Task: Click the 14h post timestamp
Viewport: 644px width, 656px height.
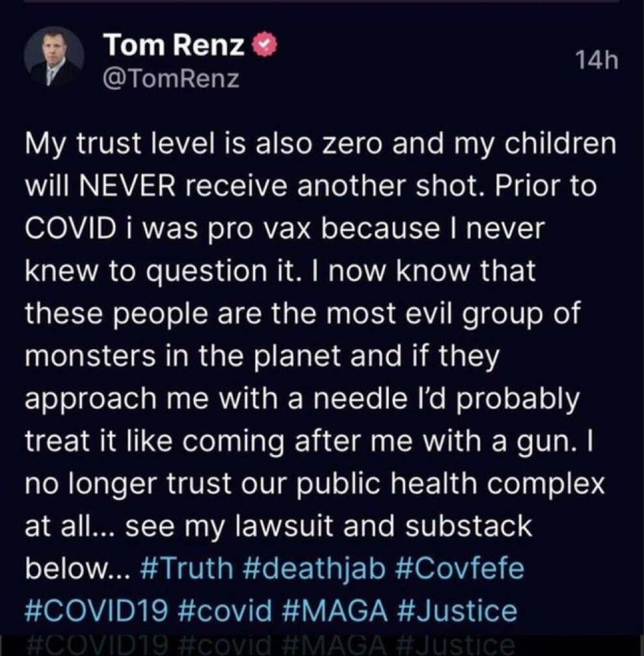Action: [595, 60]
